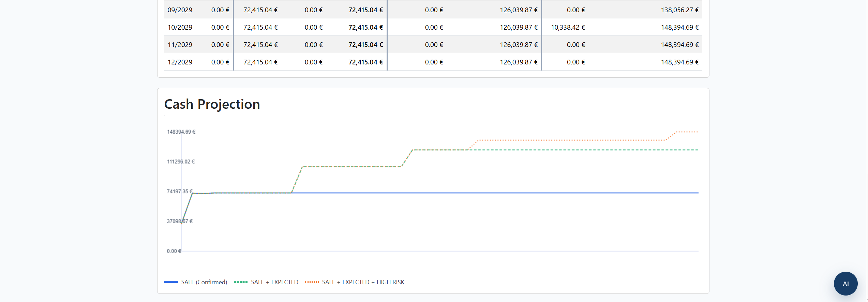Click the 74197.35 € y-axis label
The height and width of the screenshot is (302, 868).
180,192
